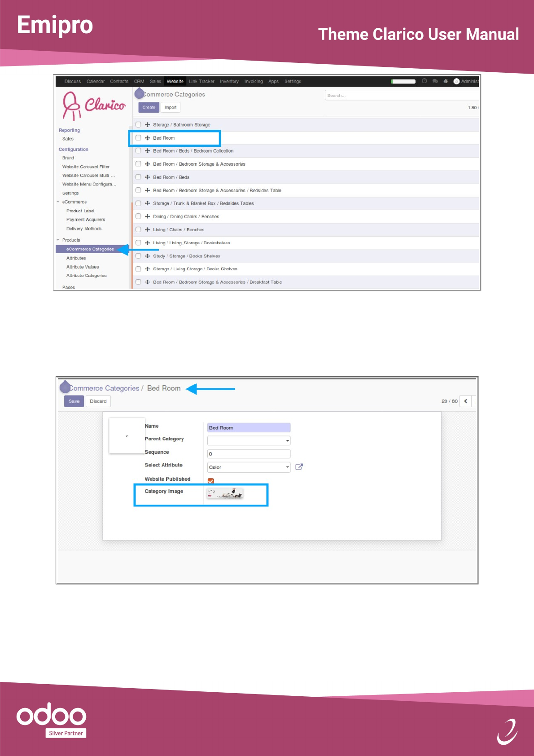534x756 pixels.
Task: Open Delivery Methods in sidebar
Action: coord(84,229)
